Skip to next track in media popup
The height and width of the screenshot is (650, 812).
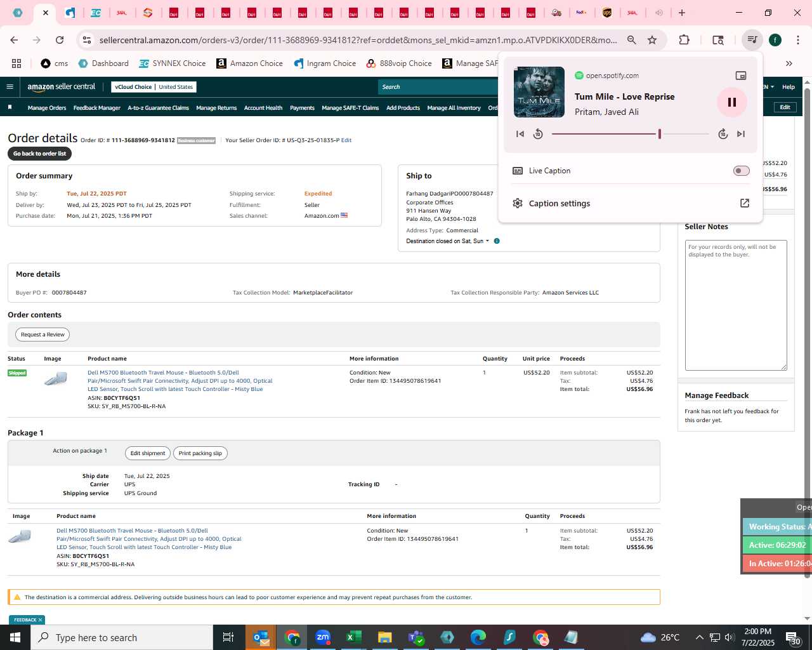click(x=741, y=134)
